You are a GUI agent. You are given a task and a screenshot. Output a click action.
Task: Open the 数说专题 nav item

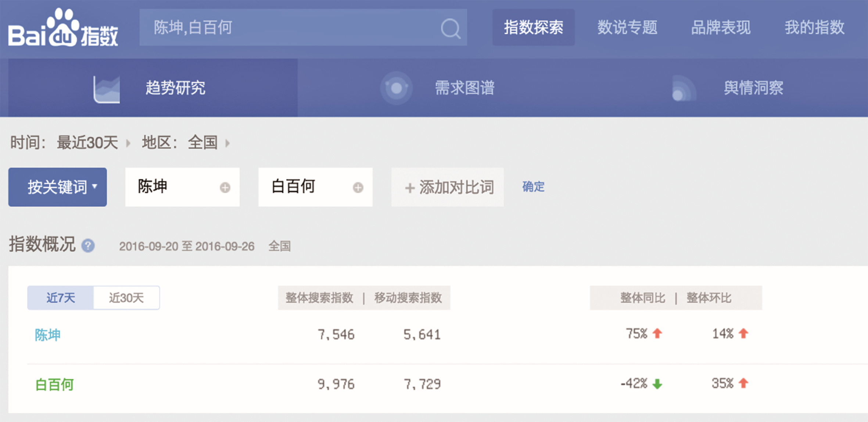tap(627, 28)
